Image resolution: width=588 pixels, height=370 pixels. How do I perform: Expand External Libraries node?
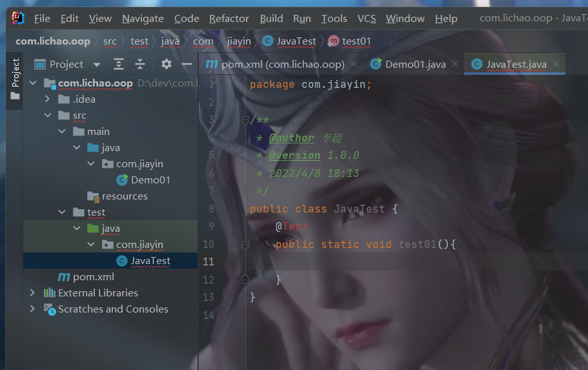click(33, 293)
